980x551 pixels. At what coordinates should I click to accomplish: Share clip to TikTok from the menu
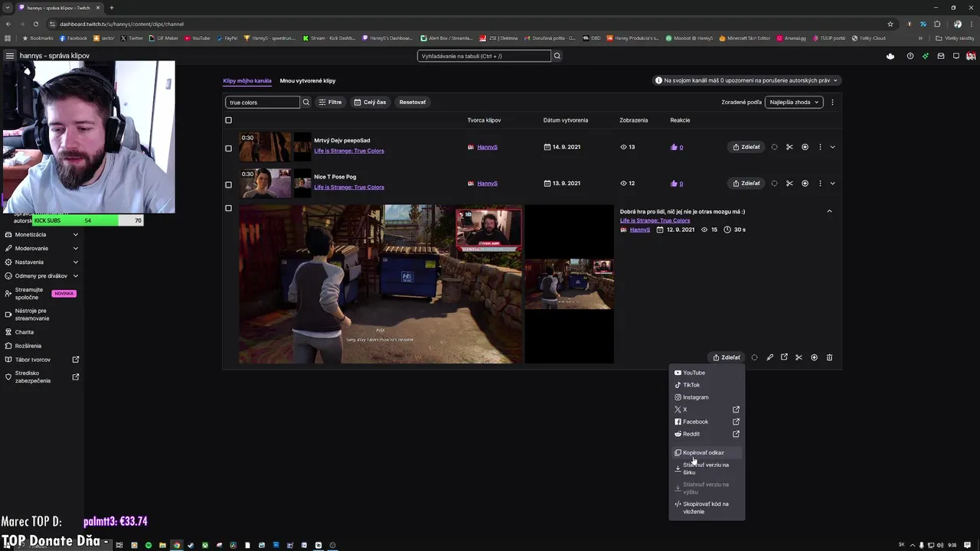(x=707, y=385)
